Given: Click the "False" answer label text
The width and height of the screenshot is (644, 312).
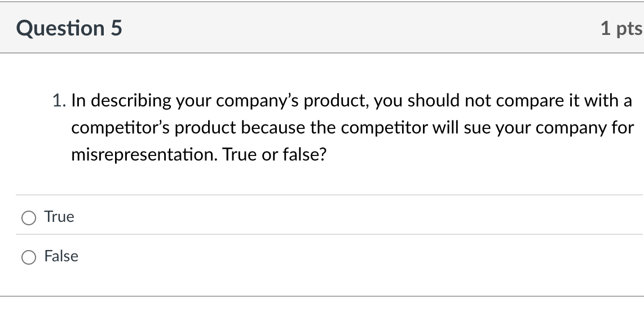Looking at the screenshot, I should click(x=61, y=256).
